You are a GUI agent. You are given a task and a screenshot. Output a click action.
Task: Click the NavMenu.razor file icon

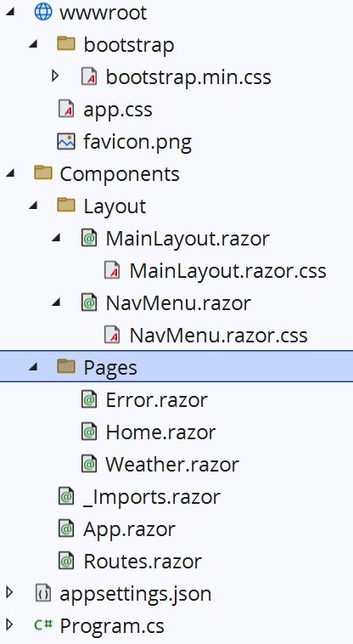coord(89,302)
